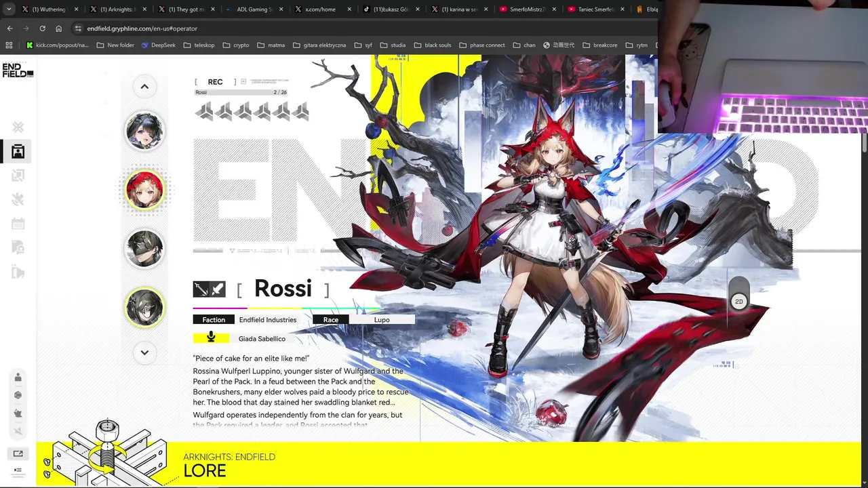Click the left class icon beside Rossi's name
The width and height of the screenshot is (868, 488).
click(x=201, y=289)
